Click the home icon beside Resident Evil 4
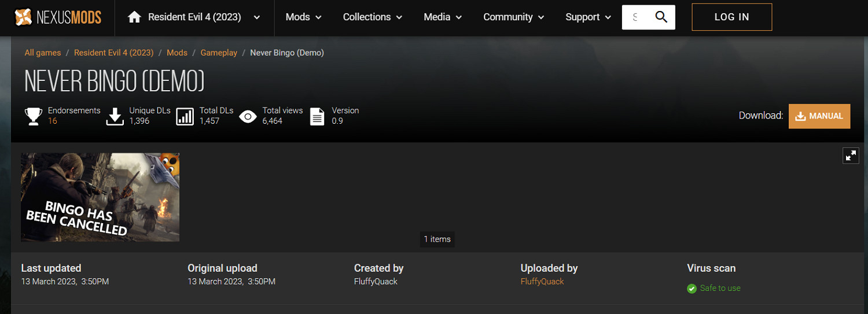The image size is (868, 314). click(x=134, y=17)
